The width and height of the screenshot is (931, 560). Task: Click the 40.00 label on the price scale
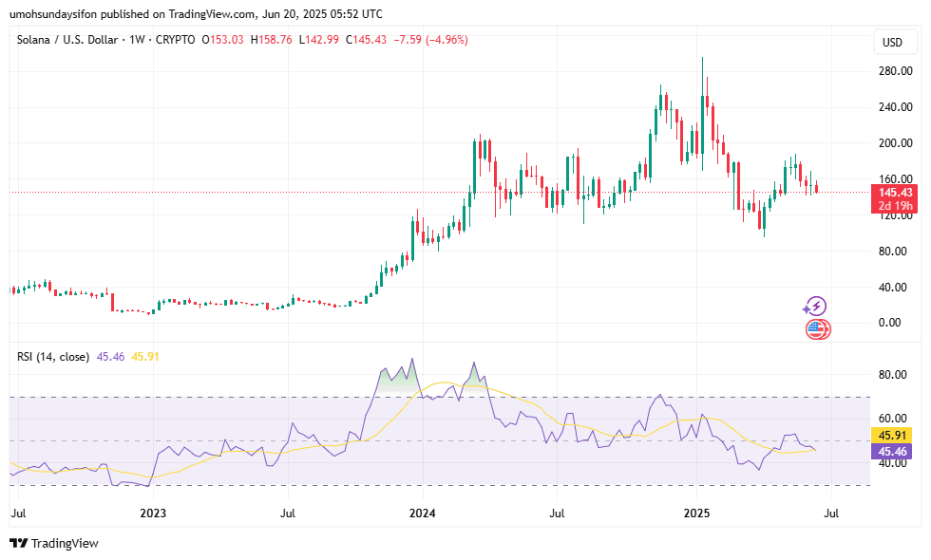892,287
